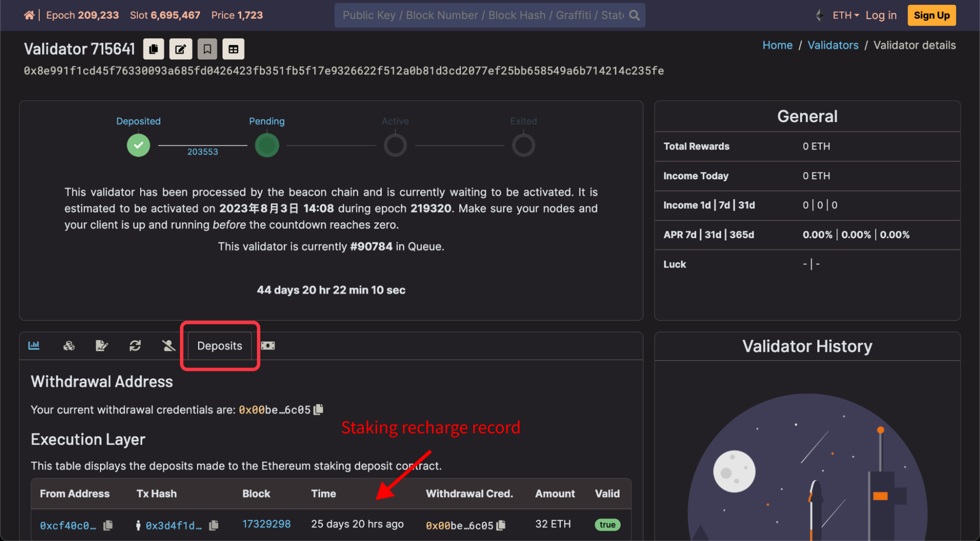Viewport: 980px width, 541px height.
Task: Open the sync committee tab
Action: point(135,346)
